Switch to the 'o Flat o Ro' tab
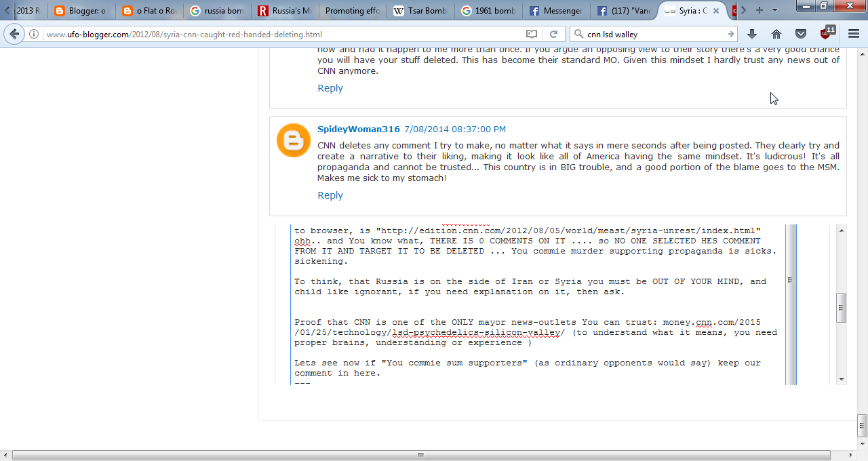The width and height of the screenshot is (868, 461). pos(149,11)
